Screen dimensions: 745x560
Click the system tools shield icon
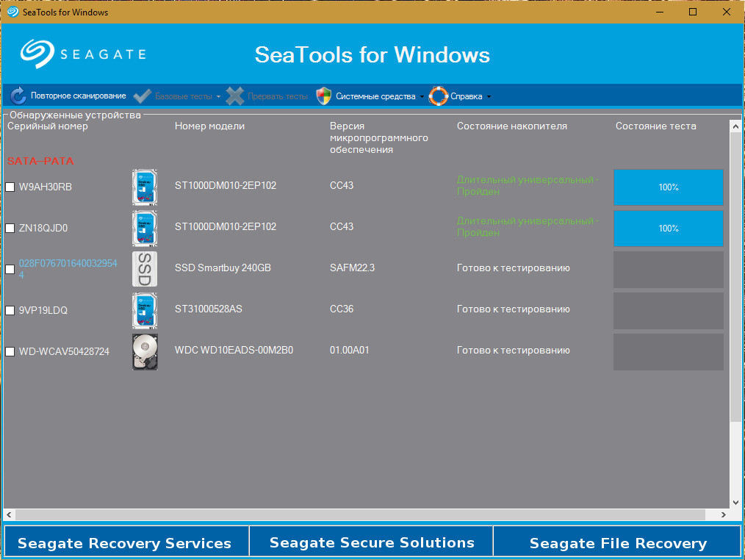pyautogui.click(x=323, y=96)
